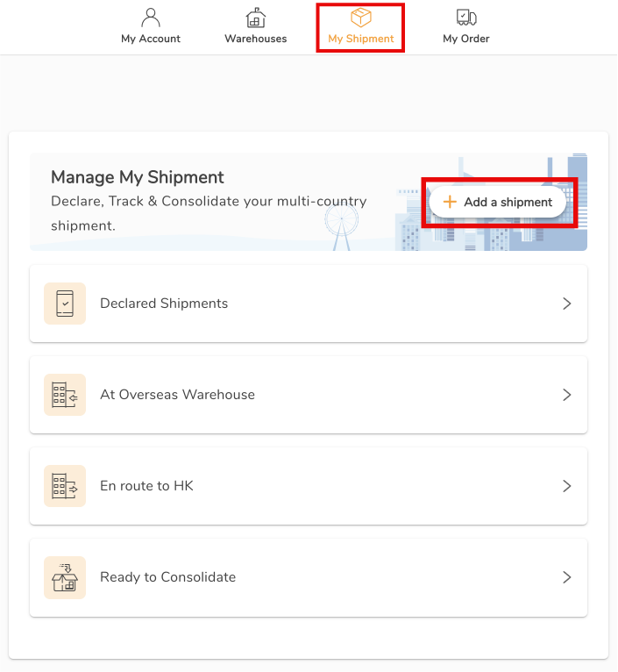618x672 pixels.
Task: Click the Warehouses house icon
Action: tap(256, 18)
